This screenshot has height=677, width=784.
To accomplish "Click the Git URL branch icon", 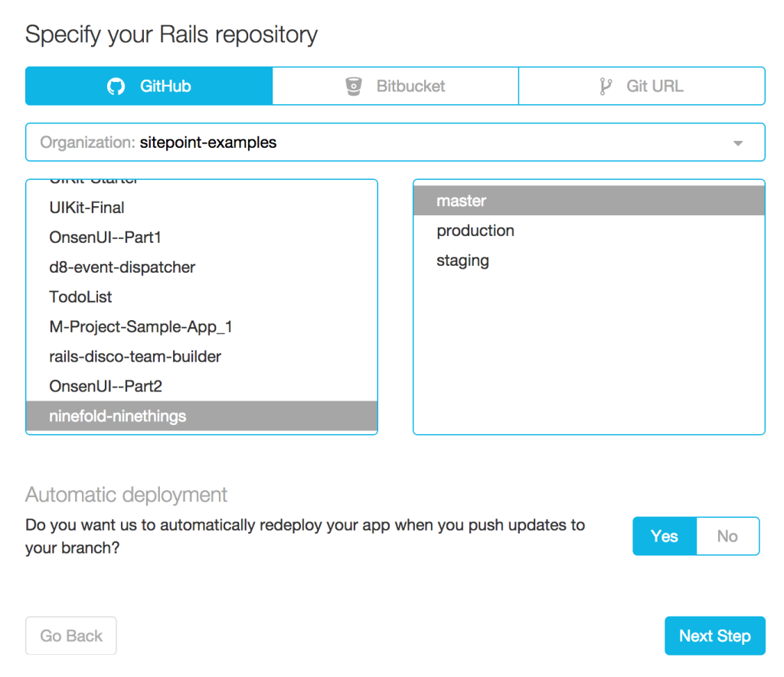I will (x=606, y=87).
